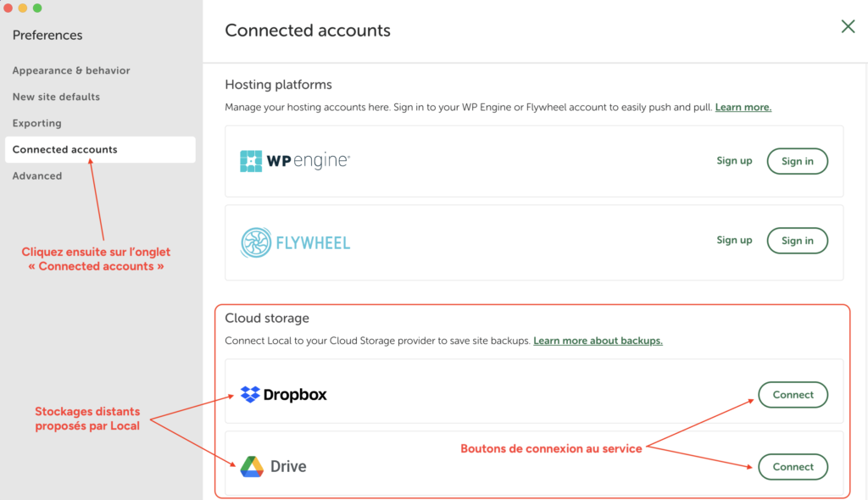Sign in to WP Engine
Screen dimensions: 868x500
(797, 161)
